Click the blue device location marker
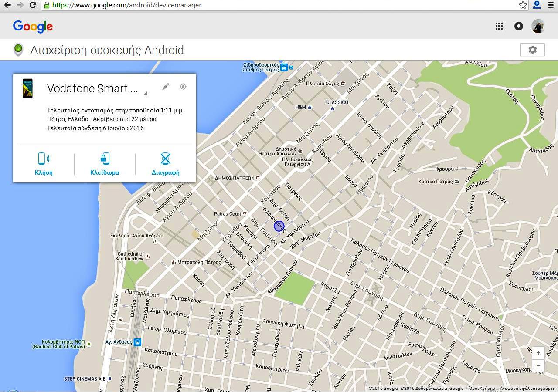This screenshot has width=558, height=392. pos(279,226)
